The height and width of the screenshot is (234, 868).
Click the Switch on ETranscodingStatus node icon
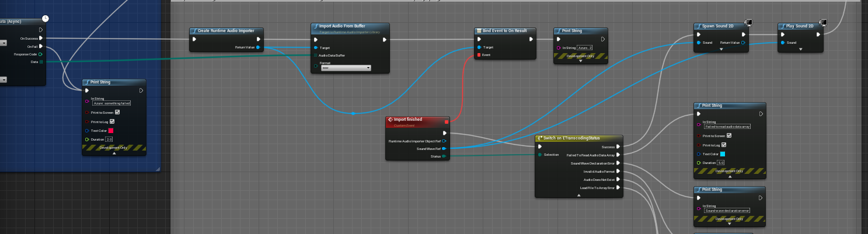pyautogui.click(x=539, y=138)
